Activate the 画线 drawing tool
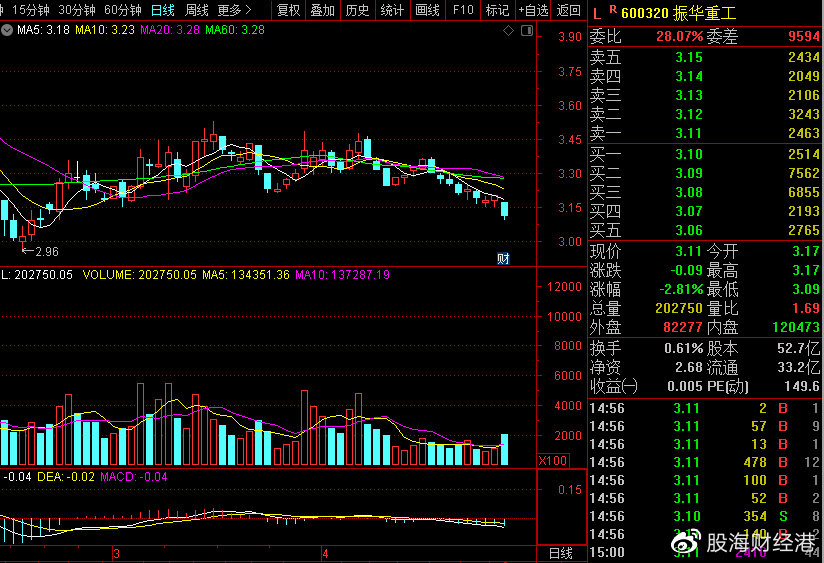This screenshot has height=563, width=824. tap(427, 10)
